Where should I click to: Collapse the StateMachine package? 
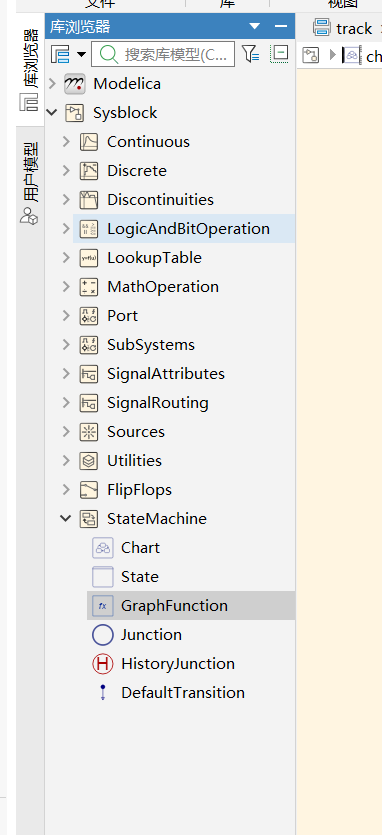(x=66, y=519)
